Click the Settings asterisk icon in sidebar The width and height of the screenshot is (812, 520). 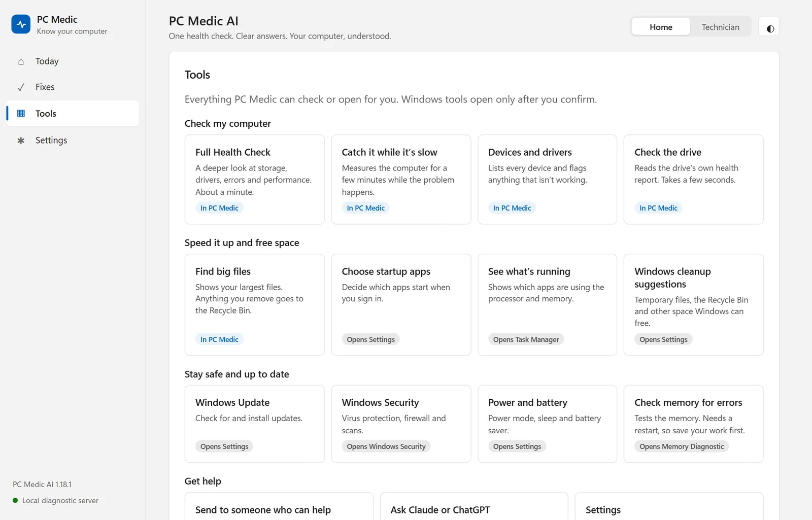(21, 141)
